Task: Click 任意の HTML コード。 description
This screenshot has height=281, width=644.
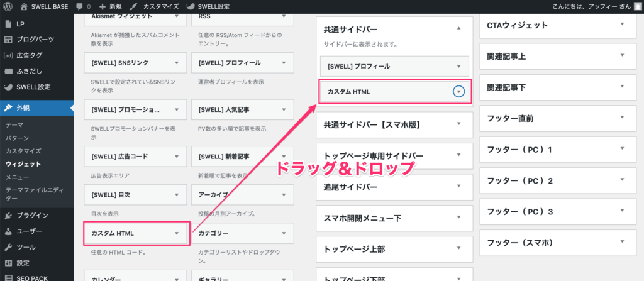Action: (x=118, y=253)
